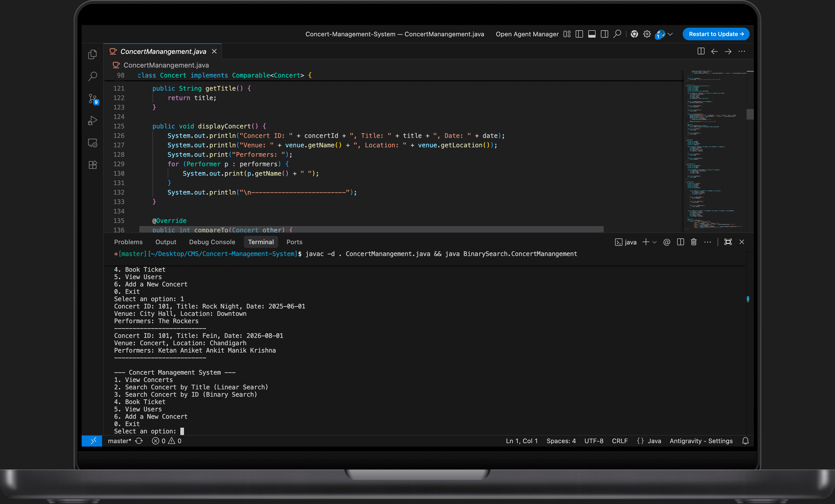Image resolution: width=835 pixels, height=504 pixels.
Task: Open the Extensions view
Action: (x=93, y=165)
